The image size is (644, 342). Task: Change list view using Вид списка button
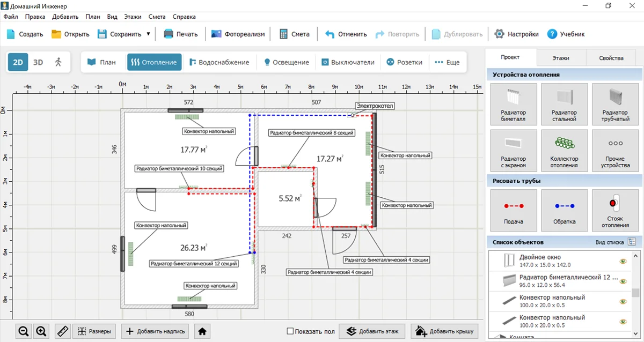point(632,242)
